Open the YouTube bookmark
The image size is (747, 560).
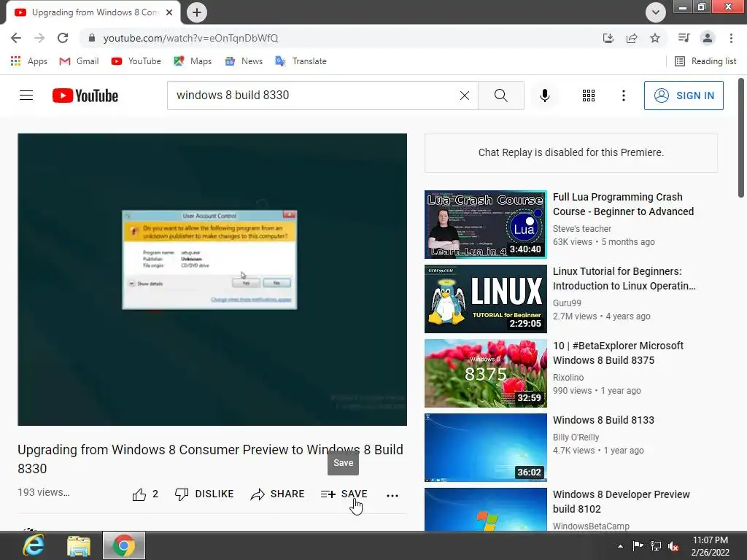tap(136, 61)
